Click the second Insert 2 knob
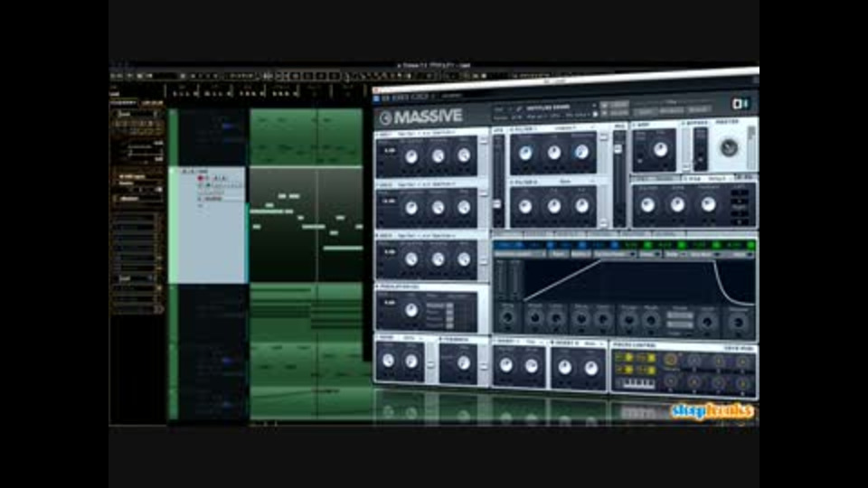Image resolution: width=868 pixels, height=488 pixels. [x=590, y=368]
